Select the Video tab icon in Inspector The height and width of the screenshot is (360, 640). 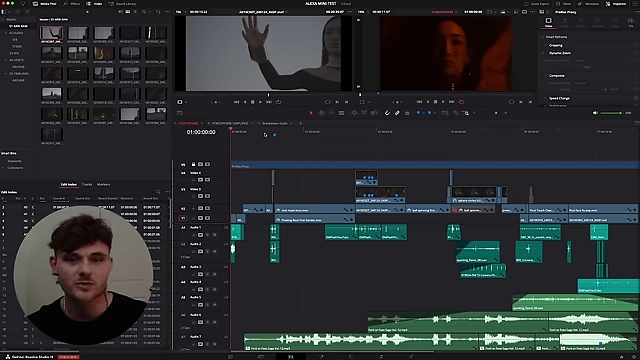pos(549,22)
